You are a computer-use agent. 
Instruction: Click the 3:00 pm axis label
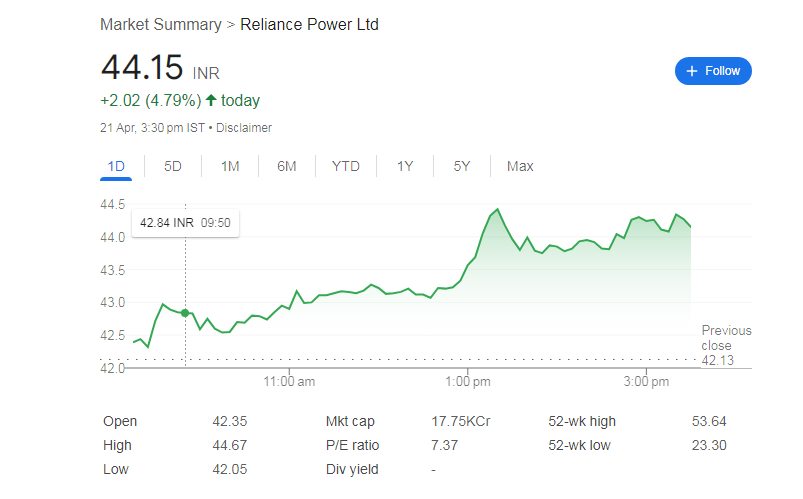646,382
